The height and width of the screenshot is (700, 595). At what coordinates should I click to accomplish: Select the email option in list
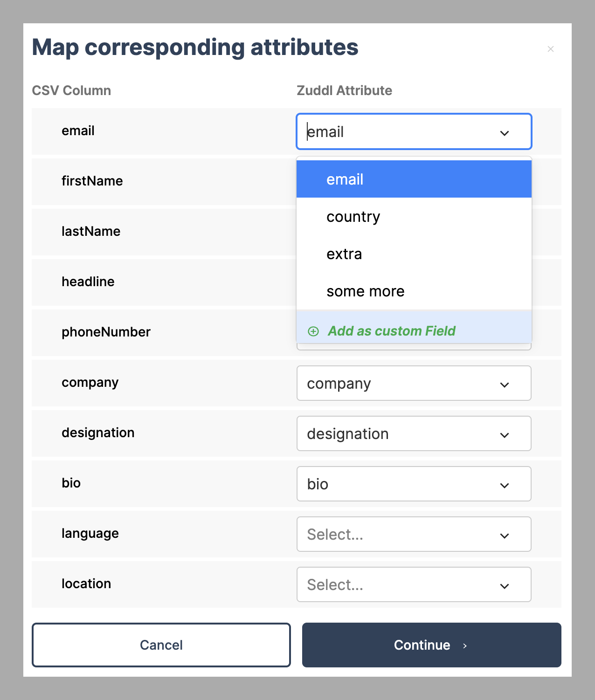coord(414,179)
